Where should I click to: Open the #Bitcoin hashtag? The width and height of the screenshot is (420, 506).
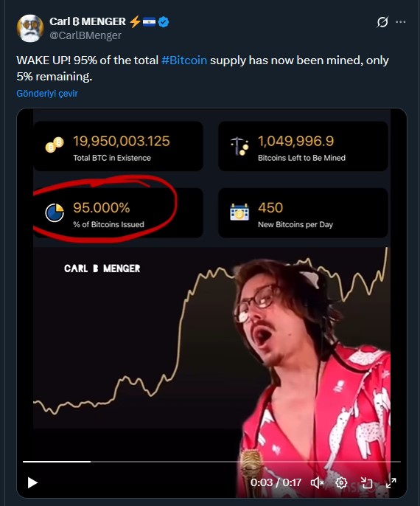click(x=184, y=60)
